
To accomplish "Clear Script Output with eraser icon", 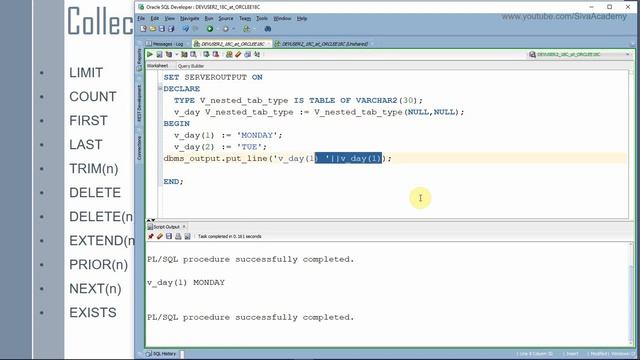I will pyautogui.click(x=160, y=236).
